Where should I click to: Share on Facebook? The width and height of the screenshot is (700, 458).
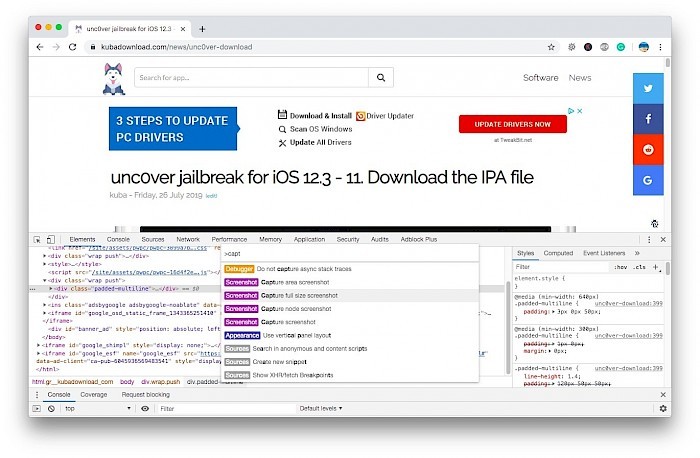coord(648,119)
